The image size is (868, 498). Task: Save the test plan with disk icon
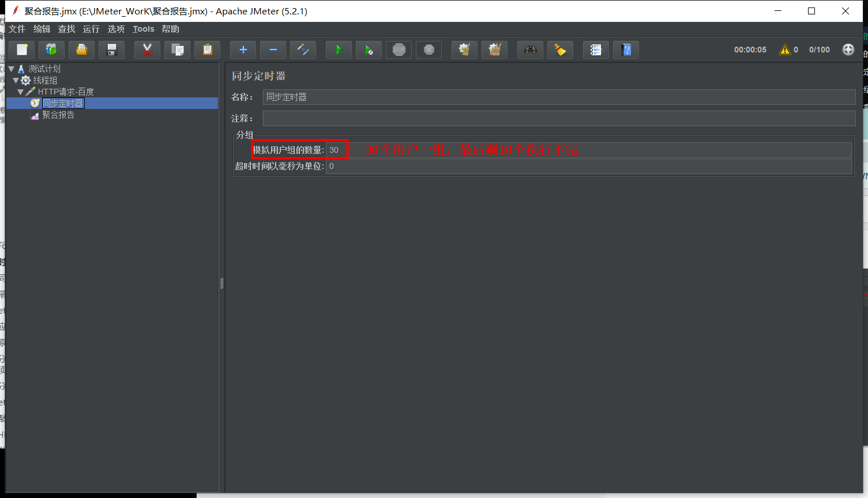(112, 50)
